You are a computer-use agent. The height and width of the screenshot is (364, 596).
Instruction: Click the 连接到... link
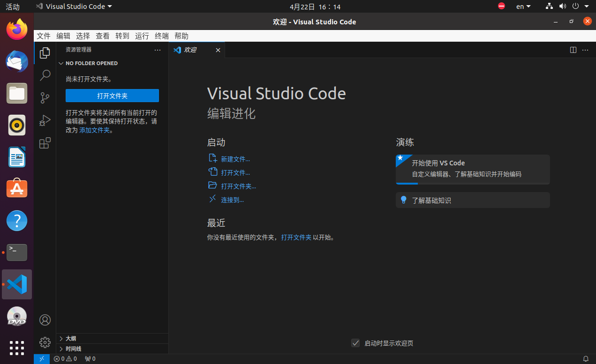click(x=233, y=200)
